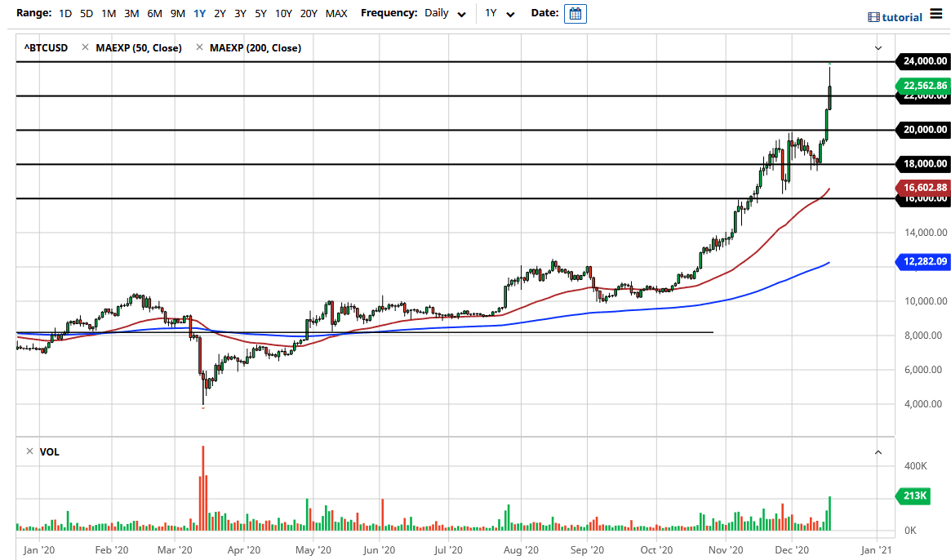This screenshot has height=560, width=951.
Task: Remove the VOL indicator with its X
Action: tap(29, 451)
